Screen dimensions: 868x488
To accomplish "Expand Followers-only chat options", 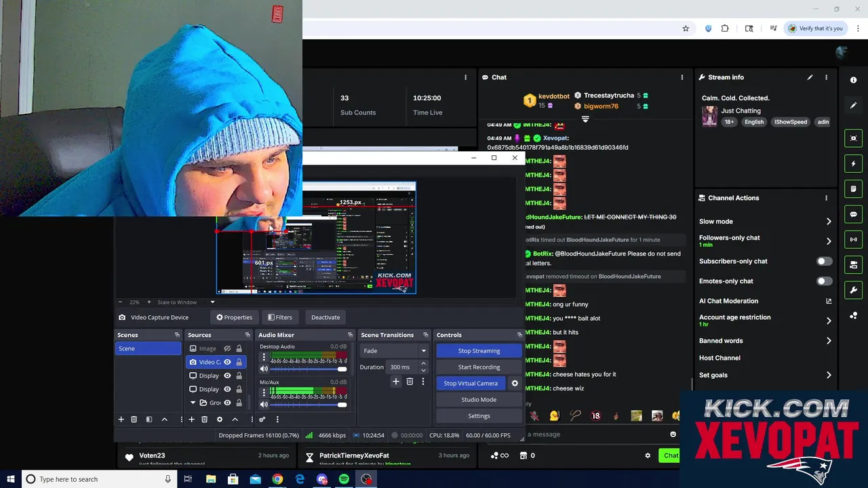I will tap(829, 241).
